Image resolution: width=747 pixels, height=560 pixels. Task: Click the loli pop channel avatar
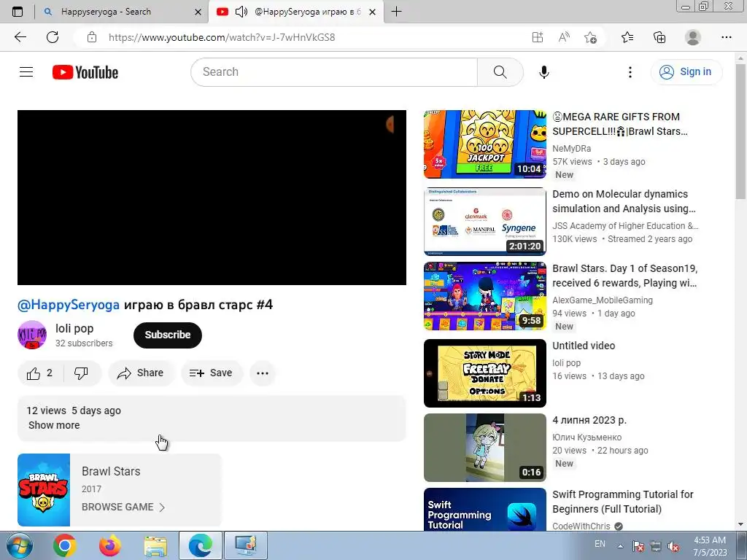32,335
